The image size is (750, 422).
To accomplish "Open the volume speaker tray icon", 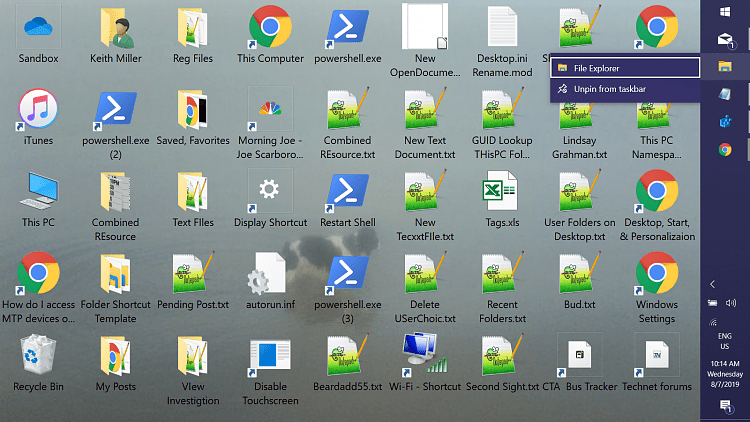I will point(731,303).
